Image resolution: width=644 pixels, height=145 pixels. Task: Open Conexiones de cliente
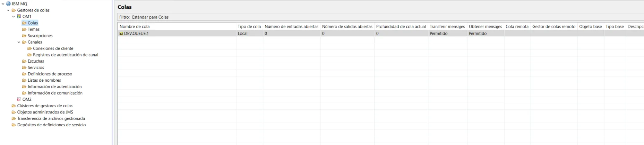tap(53, 48)
